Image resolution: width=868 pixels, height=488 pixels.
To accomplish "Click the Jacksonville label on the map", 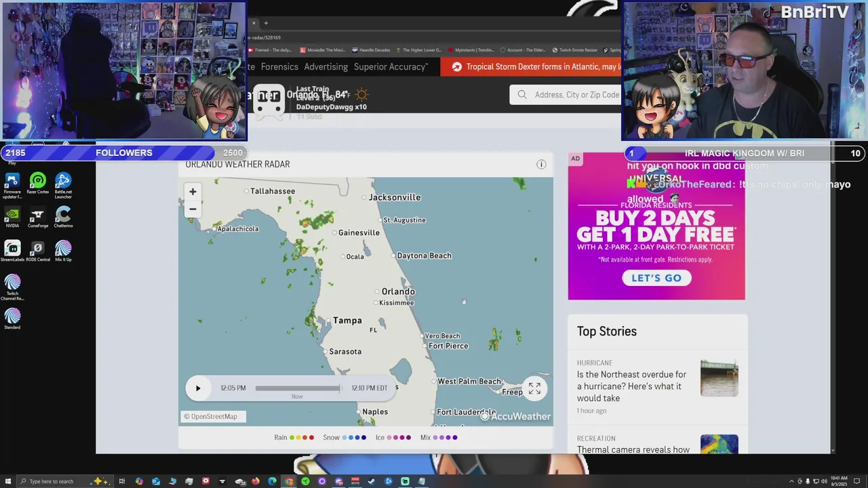I will coord(395,197).
